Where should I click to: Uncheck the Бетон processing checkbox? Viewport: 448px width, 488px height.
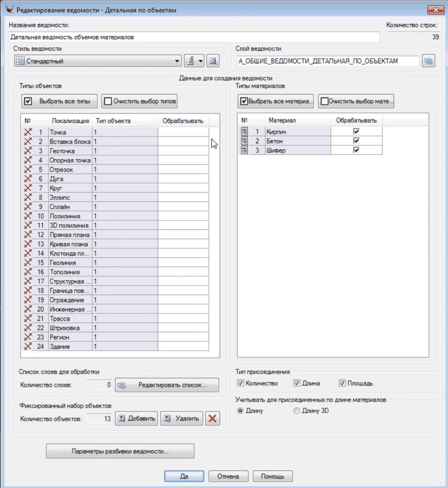(x=356, y=141)
